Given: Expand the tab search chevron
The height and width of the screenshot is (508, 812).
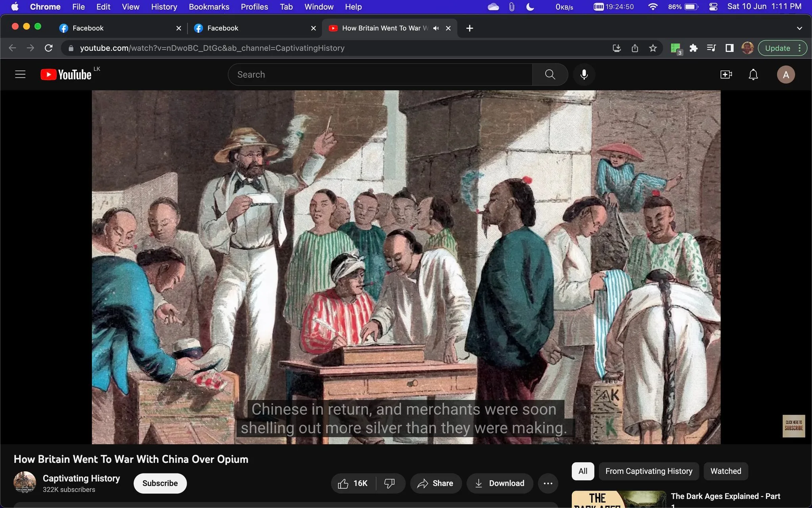Looking at the screenshot, I should tap(799, 28).
